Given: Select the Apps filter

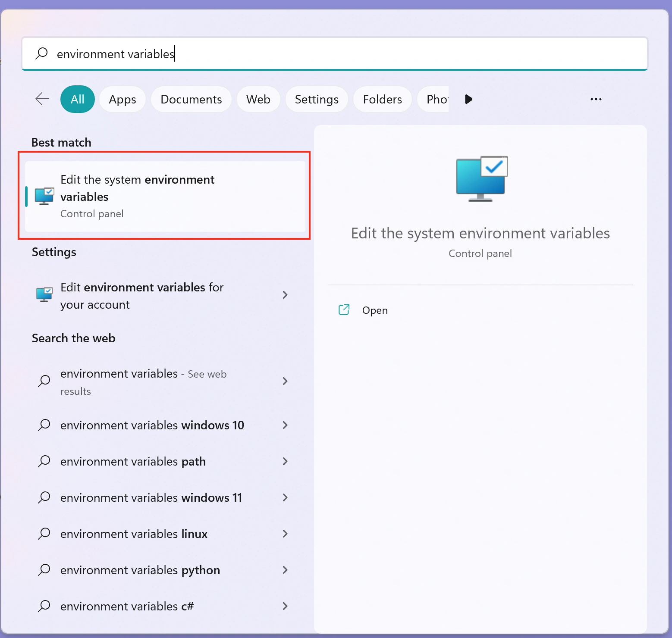Looking at the screenshot, I should click(x=122, y=99).
